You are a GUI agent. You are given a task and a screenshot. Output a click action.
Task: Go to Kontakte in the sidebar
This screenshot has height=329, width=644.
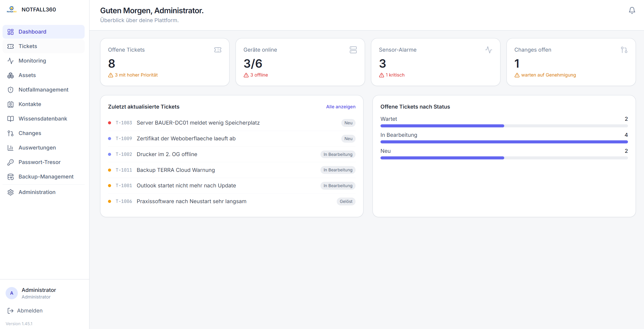pyautogui.click(x=43, y=104)
